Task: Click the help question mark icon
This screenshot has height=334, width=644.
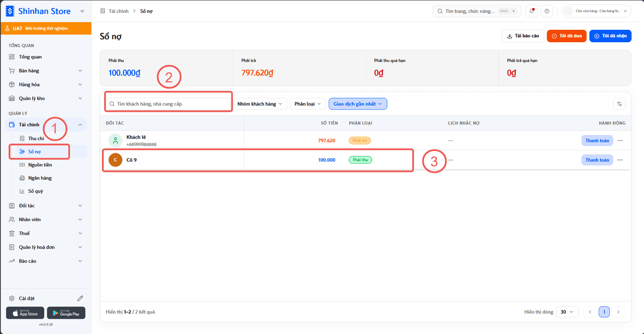Action: coord(547,11)
